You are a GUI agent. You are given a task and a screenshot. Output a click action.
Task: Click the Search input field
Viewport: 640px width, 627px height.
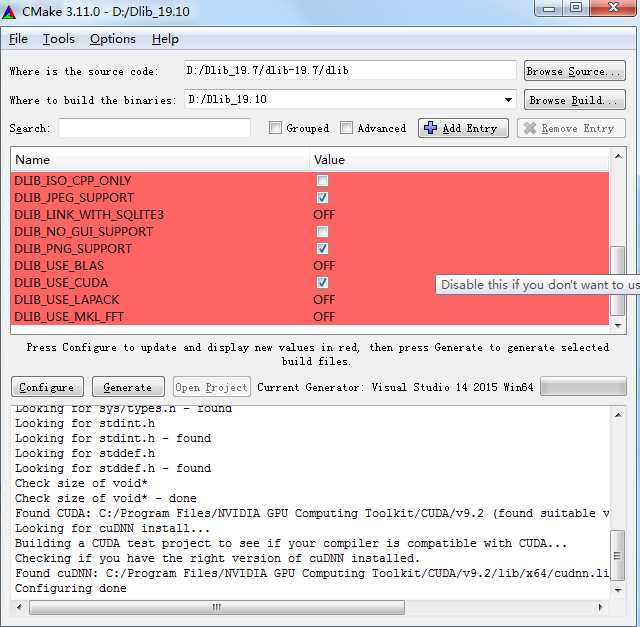coord(154,128)
